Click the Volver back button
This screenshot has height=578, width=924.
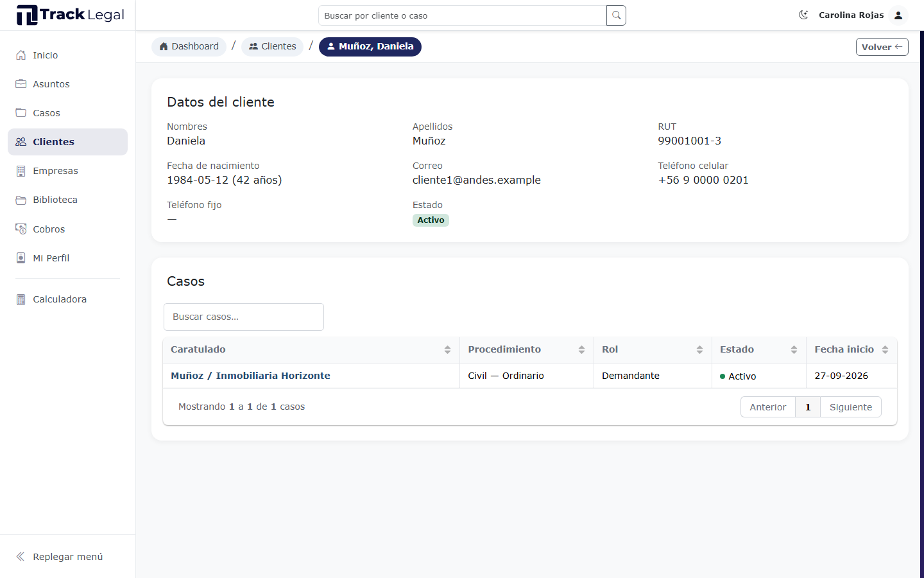click(x=882, y=47)
